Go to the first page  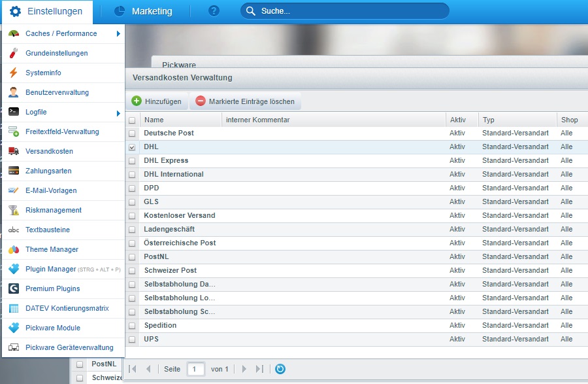(x=133, y=369)
